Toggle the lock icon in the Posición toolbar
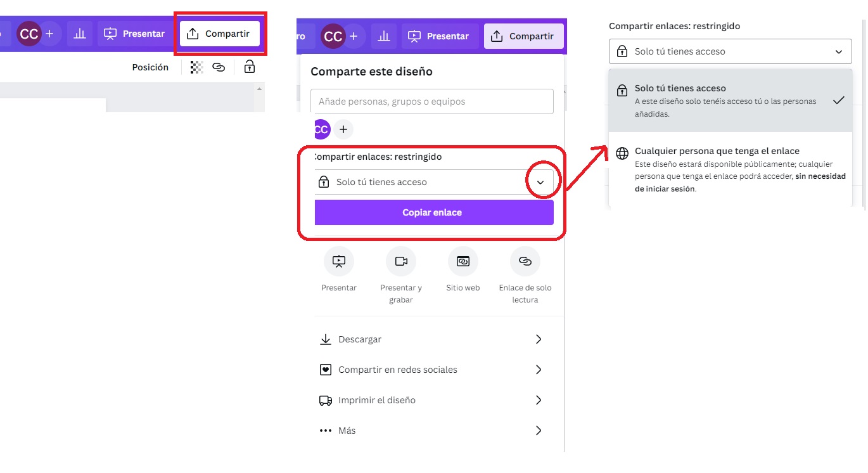 pyautogui.click(x=250, y=67)
